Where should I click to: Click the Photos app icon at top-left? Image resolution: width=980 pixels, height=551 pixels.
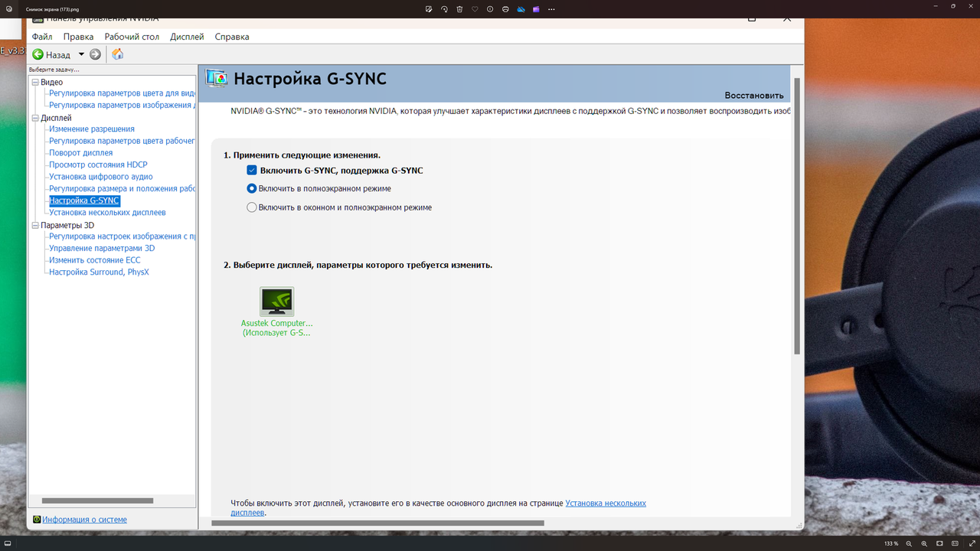coord(8,8)
